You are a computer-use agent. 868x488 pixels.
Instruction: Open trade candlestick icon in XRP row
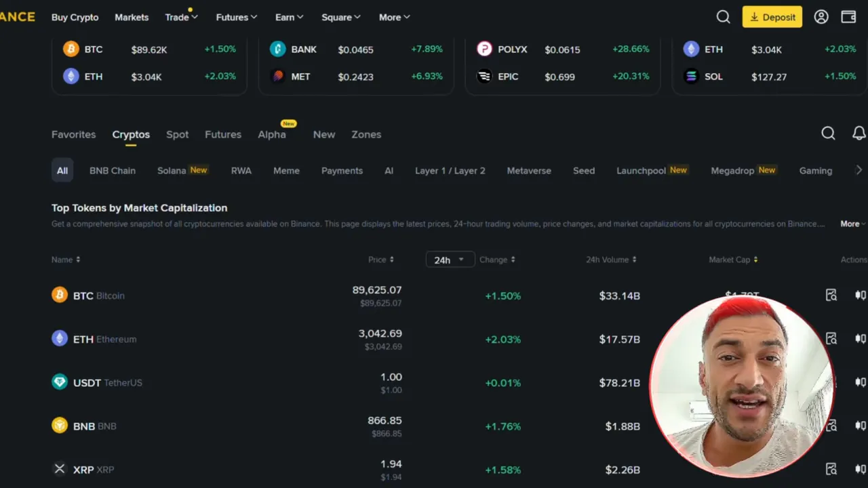pyautogui.click(x=861, y=468)
